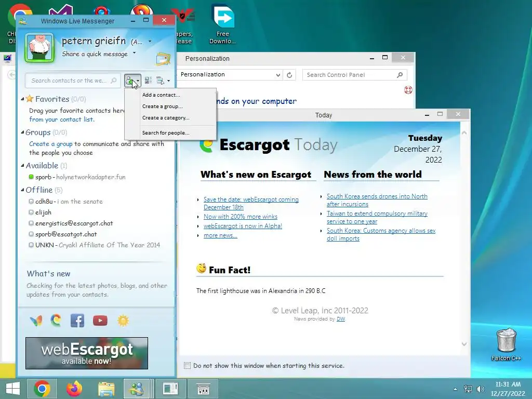Open the Store icon on the taskbar
Viewport: 532px width, 399px height.
(x=203, y=389)
